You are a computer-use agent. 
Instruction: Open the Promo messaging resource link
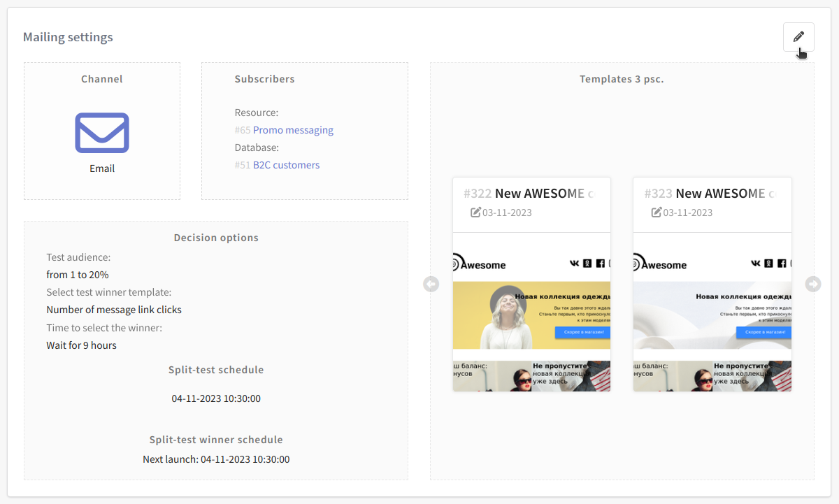[x=293, y=130]
